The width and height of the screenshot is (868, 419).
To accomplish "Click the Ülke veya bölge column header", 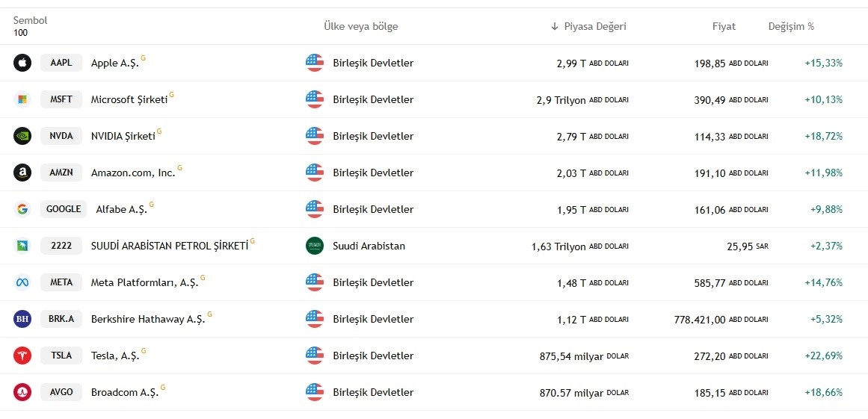I will [x=361, y=27].
